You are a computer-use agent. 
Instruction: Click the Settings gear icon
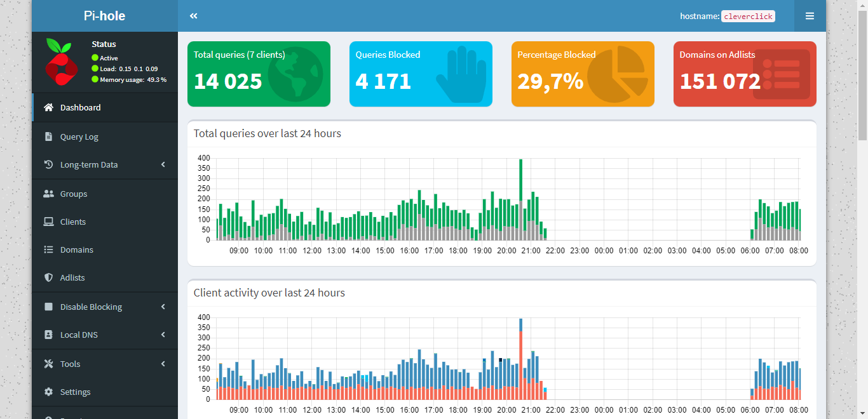(x=48, y=392)
